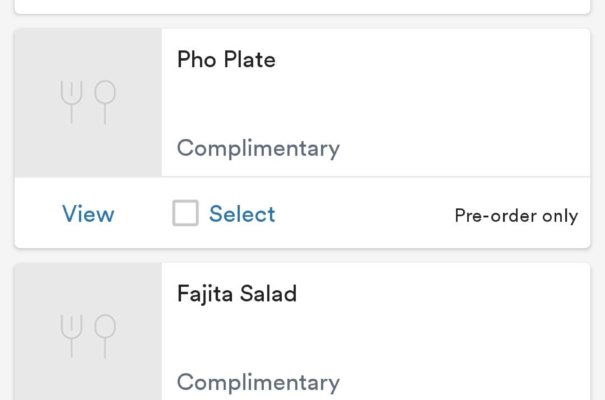This screenshot has width=605, height=400.
Task: Click Complimentary price text under Fajita Salad
Action: (258, 382)
